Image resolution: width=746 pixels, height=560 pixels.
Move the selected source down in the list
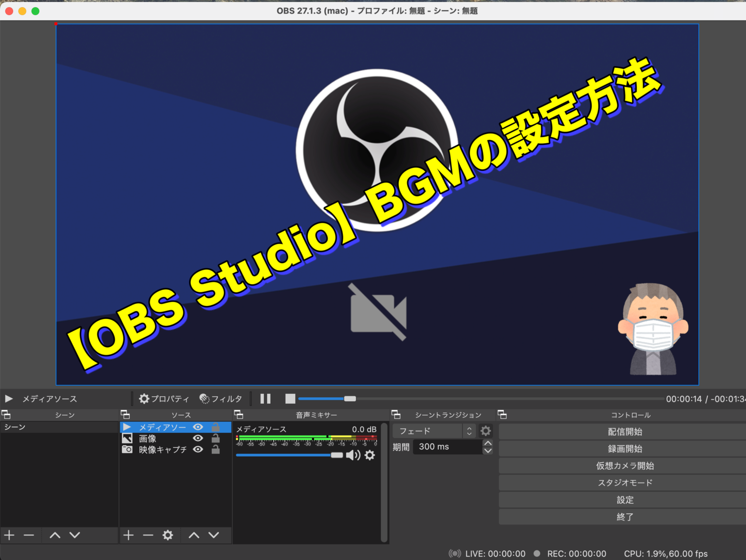click(213, 535)
